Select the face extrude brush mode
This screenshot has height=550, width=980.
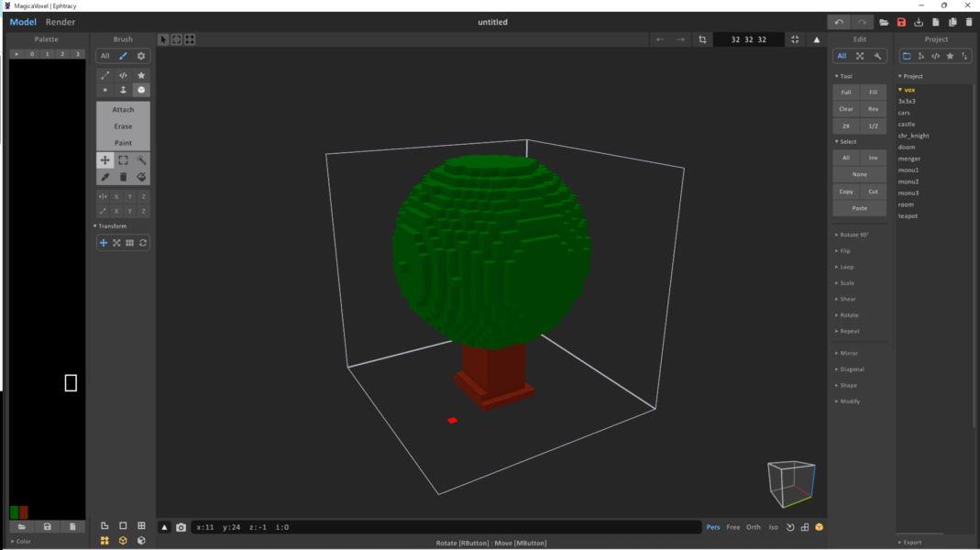point(123,90)
